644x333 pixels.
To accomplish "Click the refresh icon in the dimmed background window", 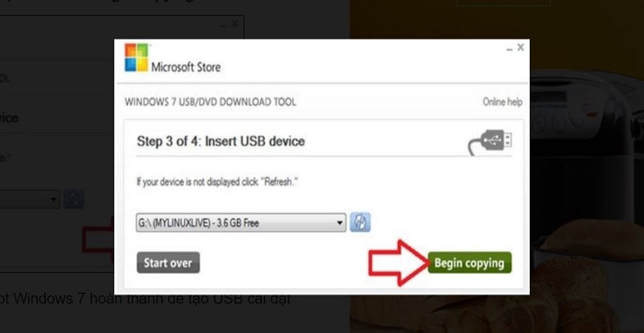I will click(x=74, y=199).
